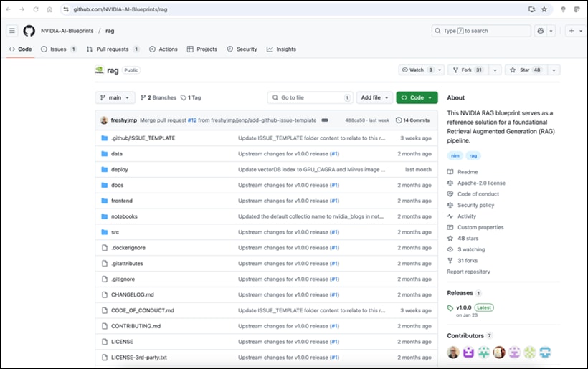The image size is (588, 369).
Task: Open NVIDIA-AI-Blueprints organization link
Action: [x=67, y=31]
